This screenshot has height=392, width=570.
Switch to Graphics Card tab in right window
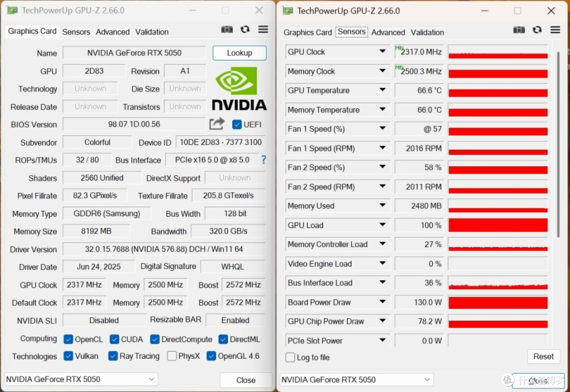[x=308, y=32]
